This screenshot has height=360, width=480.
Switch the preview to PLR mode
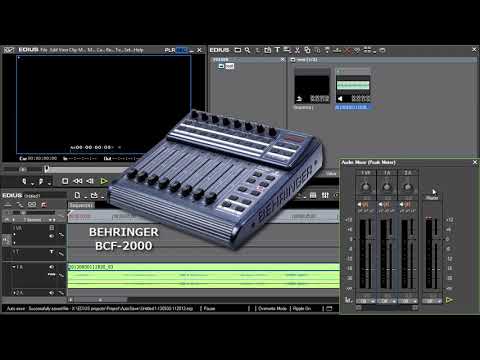[170, 50]
